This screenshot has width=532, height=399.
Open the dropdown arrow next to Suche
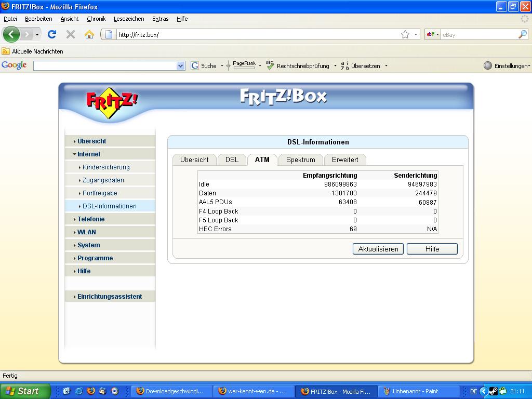222,66
